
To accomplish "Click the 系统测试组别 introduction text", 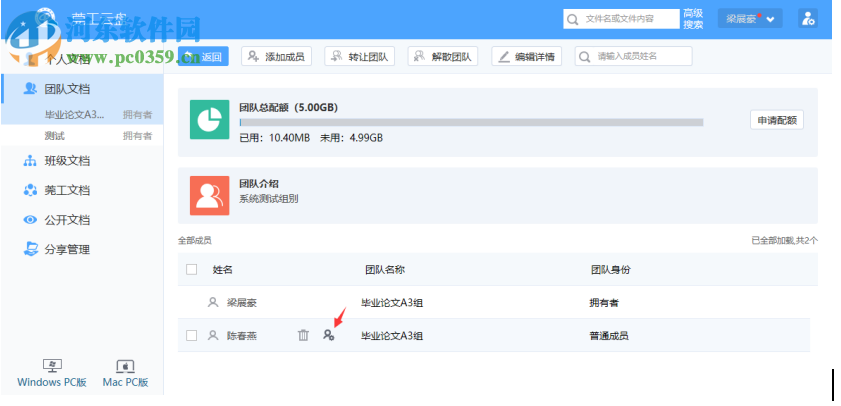I will pos(269,199).
